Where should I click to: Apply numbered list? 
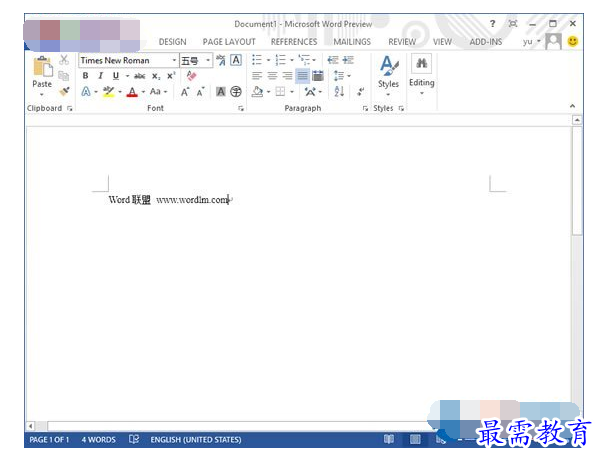[x=280, y=60]
